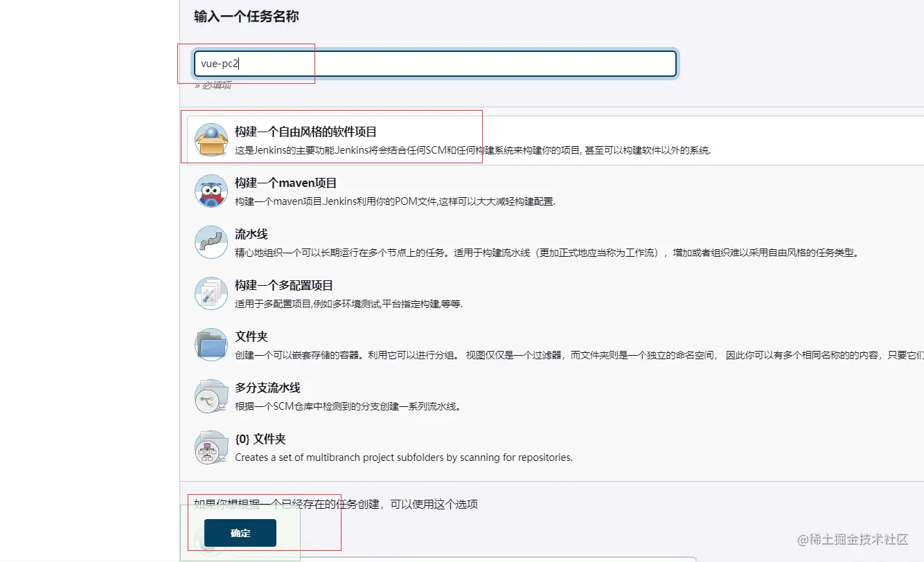Select 构建一个自由风格的软件项目 option

[305, 132]
